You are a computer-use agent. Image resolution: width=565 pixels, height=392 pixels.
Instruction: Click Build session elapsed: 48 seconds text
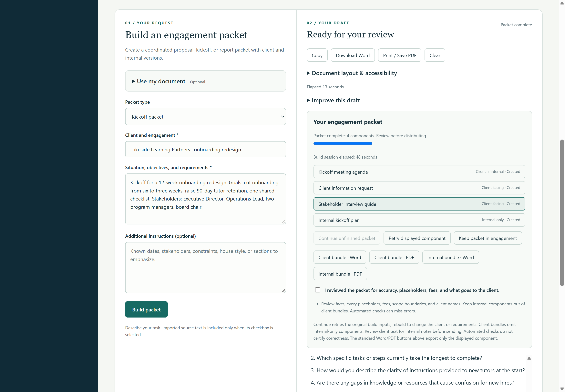pyautogui.click(x=345, y=157)
